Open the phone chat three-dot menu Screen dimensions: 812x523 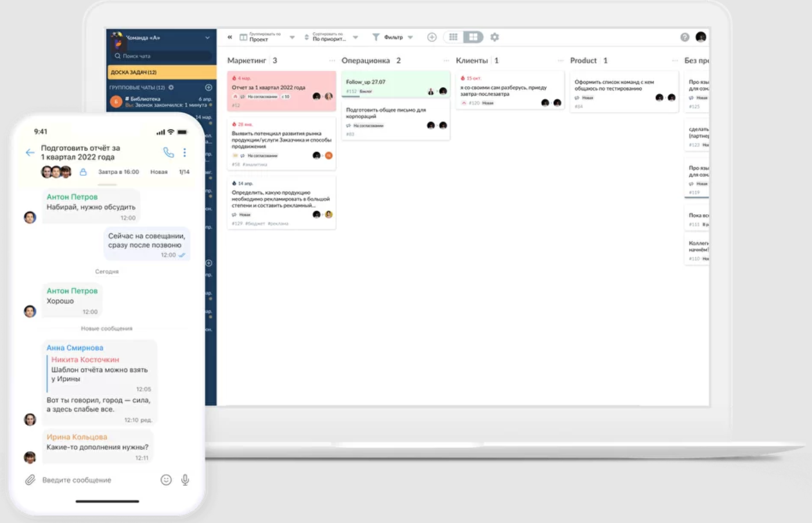[185, 153]
